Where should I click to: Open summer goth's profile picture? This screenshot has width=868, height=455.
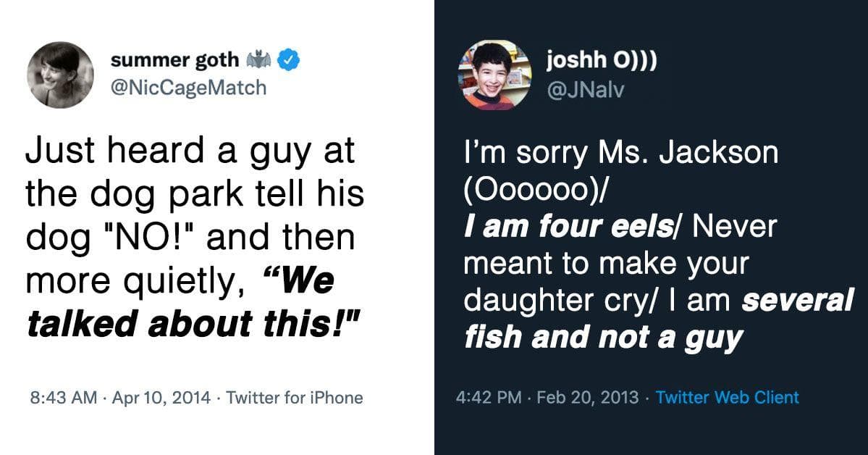[x=60, y=75]
